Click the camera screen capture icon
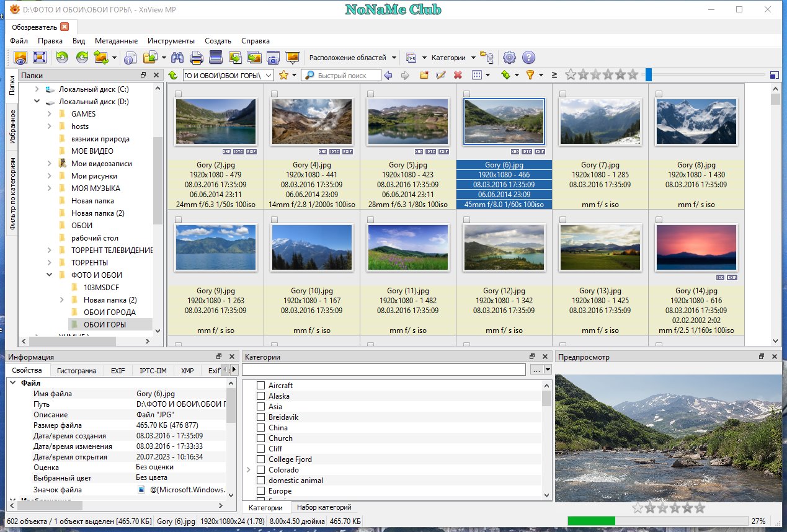The height and width of the screenshot is (532, 787). pos(272,58)
